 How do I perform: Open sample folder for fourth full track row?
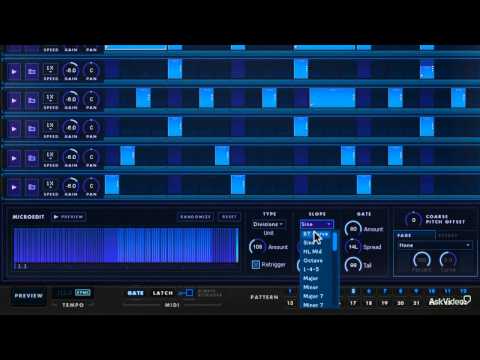tap(32, 158)
